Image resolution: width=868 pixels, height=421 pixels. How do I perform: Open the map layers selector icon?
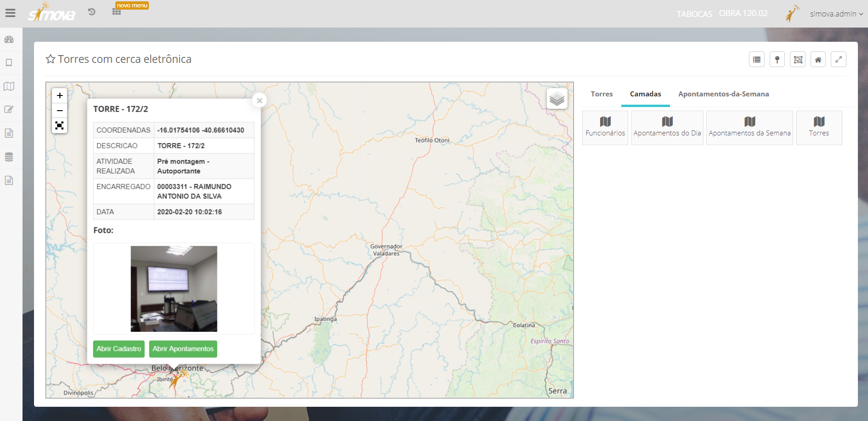point(556,99)
